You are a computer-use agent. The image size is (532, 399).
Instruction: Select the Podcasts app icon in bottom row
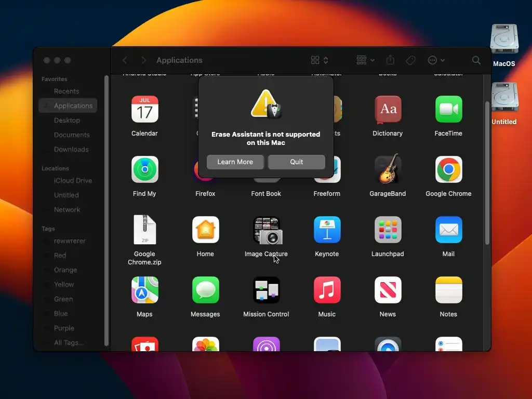click(x=267, y=344)
